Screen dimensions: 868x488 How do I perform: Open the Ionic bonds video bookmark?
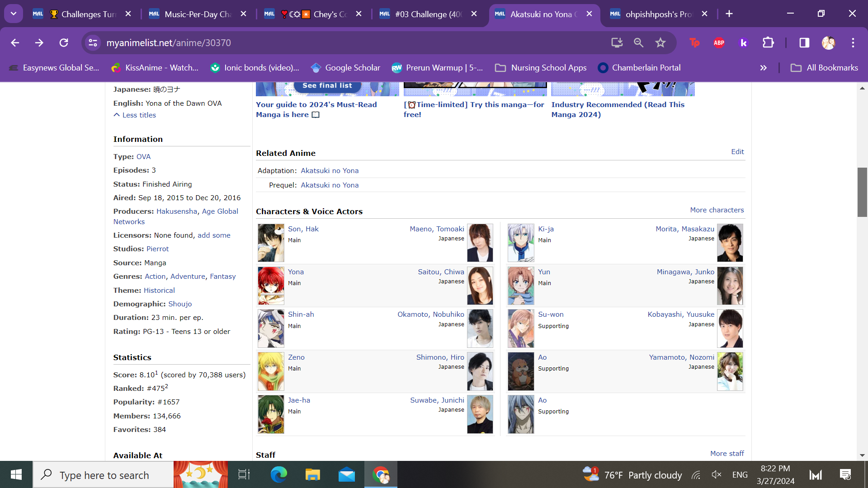click(255, 68)
